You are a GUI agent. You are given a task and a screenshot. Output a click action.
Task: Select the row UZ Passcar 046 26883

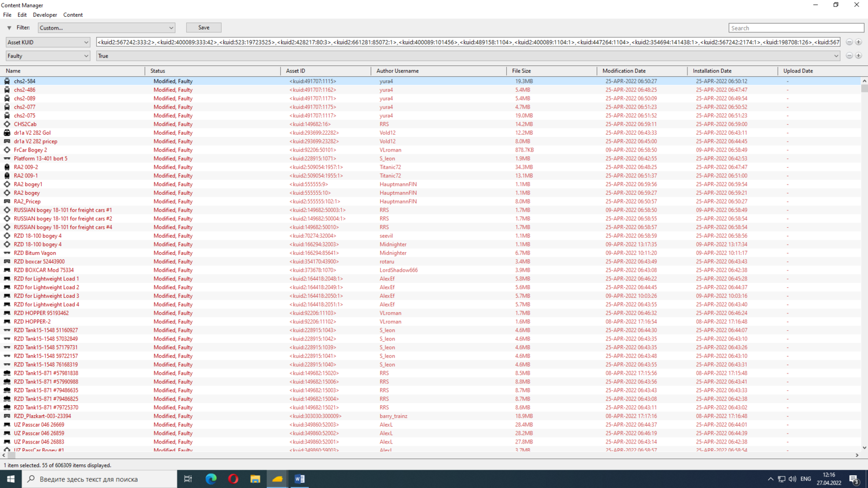pyautogui.click(x=431, y=442)
